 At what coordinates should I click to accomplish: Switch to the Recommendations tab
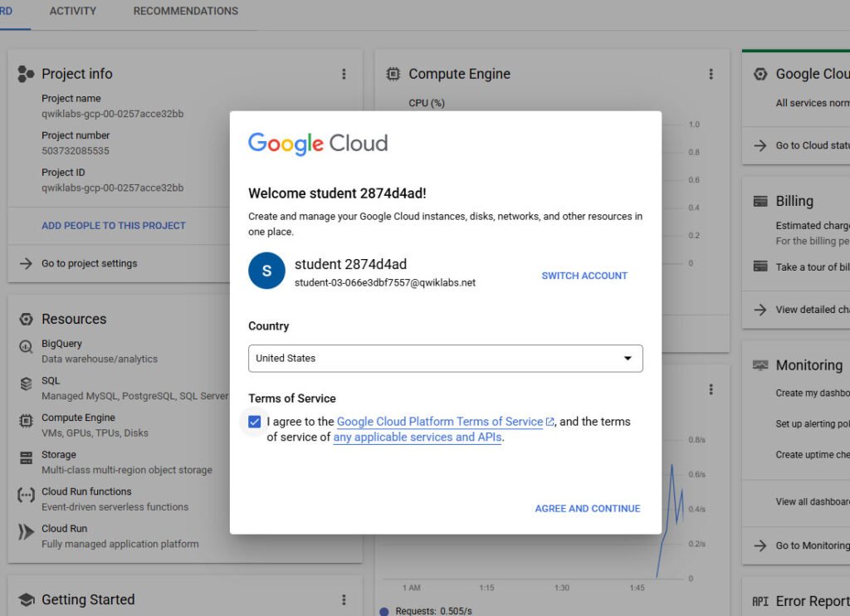point(185,11)
